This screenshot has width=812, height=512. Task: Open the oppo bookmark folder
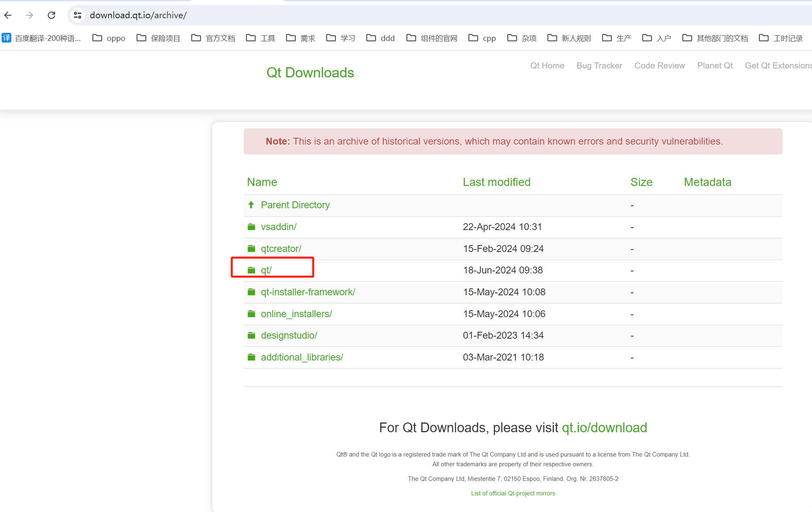[109, 38]
